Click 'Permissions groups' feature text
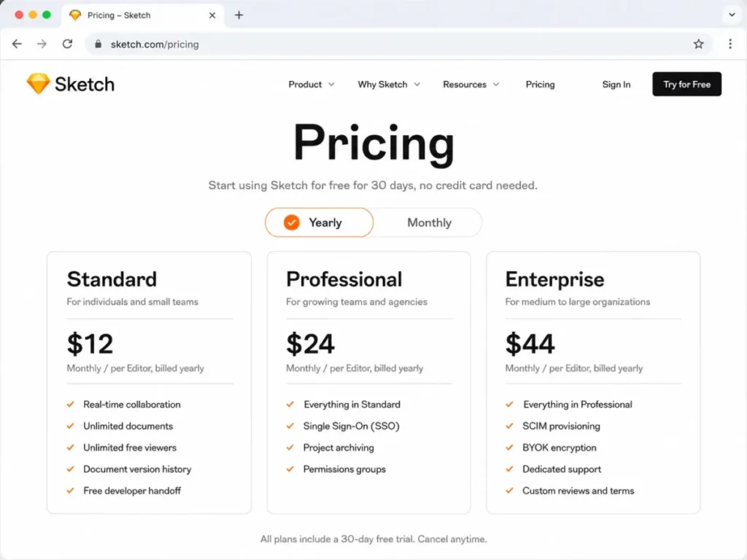 coord(344,469)
